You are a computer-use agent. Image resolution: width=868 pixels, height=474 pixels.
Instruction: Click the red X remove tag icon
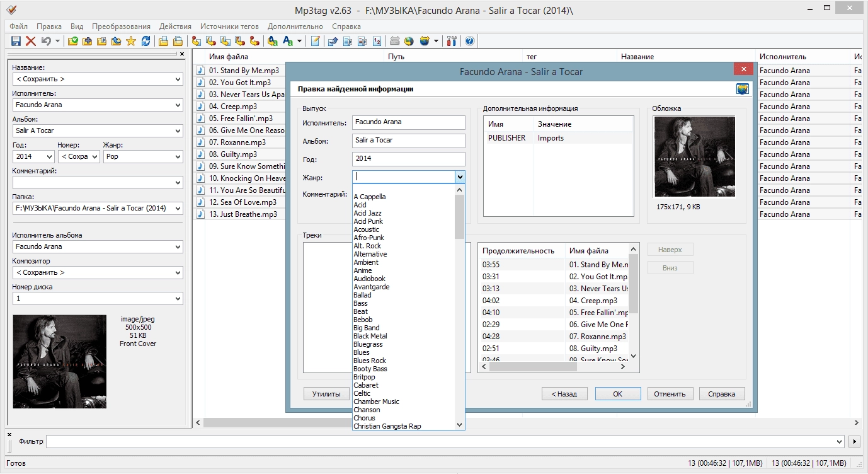tap(31, 41)
